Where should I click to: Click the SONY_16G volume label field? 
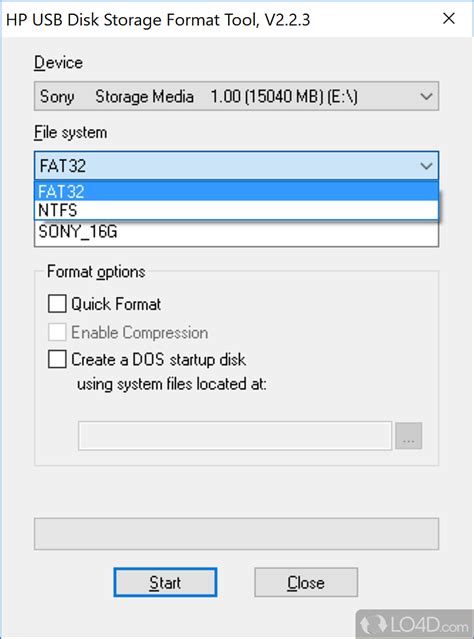[x=236, y=233]
